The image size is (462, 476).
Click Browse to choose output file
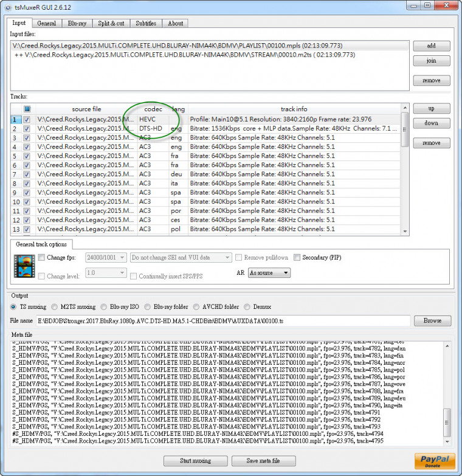tap(432, 320)
